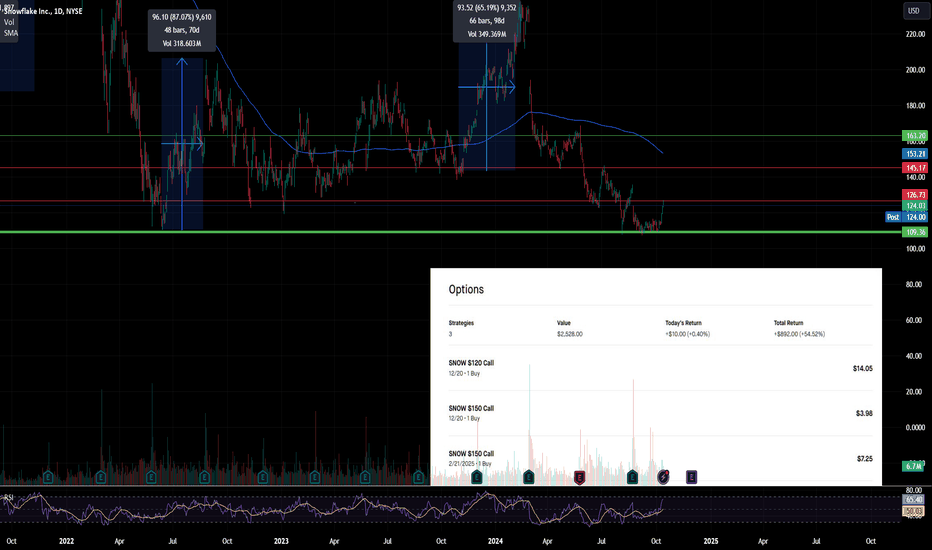Viewport: 932px width, 550px height.
Task: Open the earnings E marker near March 2023
Action: pyautogui.click(x=314, y=477)
